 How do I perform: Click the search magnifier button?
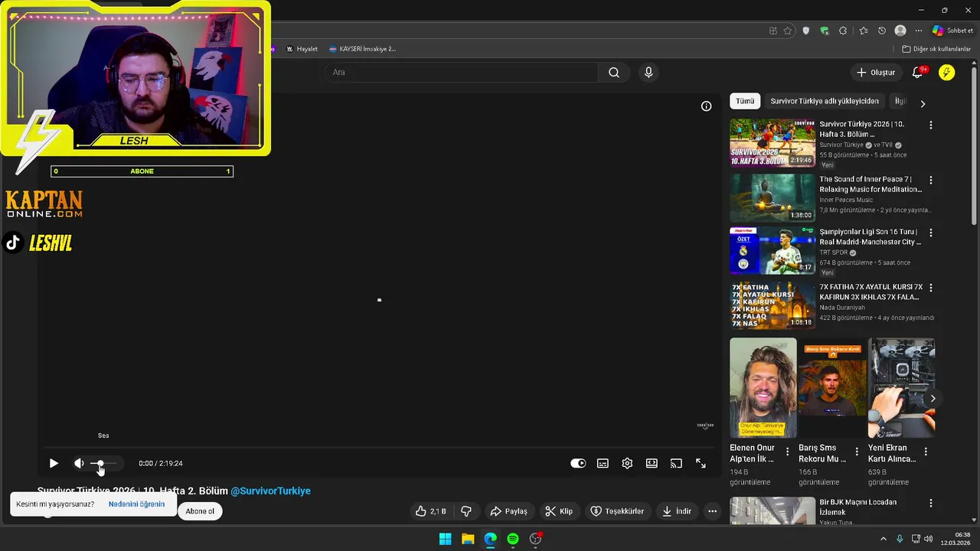tap(614, 73)
